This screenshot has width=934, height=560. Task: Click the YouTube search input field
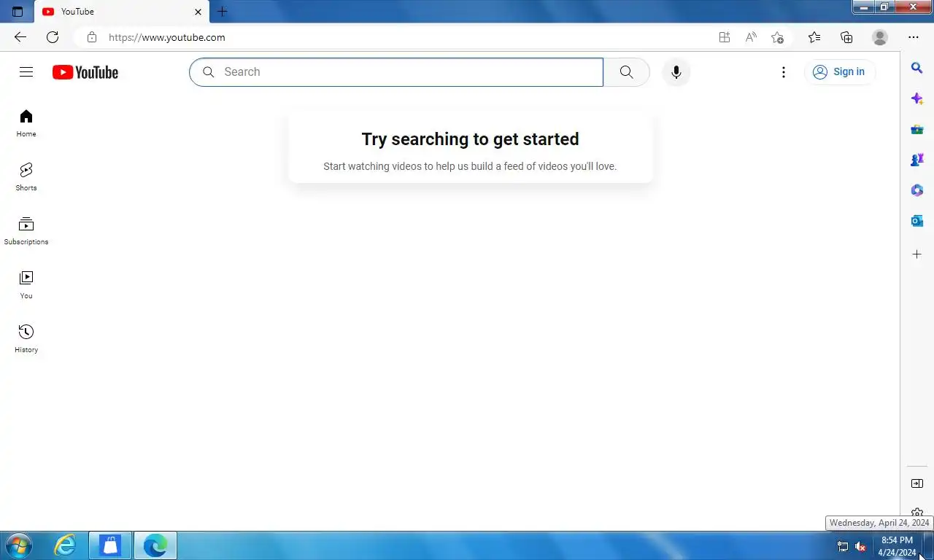pyautogui.click(x=396, y=72)
